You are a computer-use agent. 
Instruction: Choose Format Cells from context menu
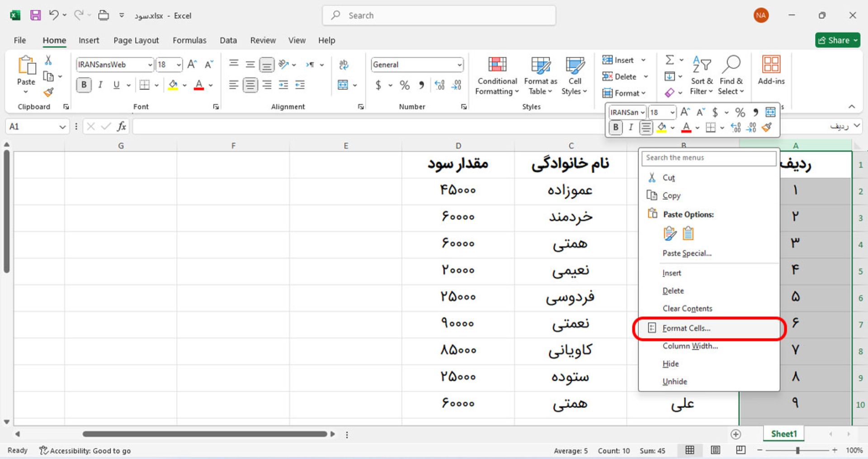click(x=685, y=328)
